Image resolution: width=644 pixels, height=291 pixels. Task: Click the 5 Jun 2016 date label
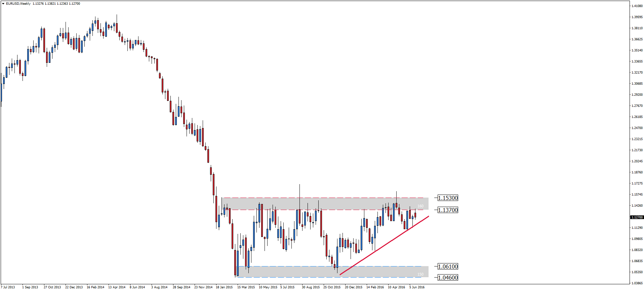[417, 287]
